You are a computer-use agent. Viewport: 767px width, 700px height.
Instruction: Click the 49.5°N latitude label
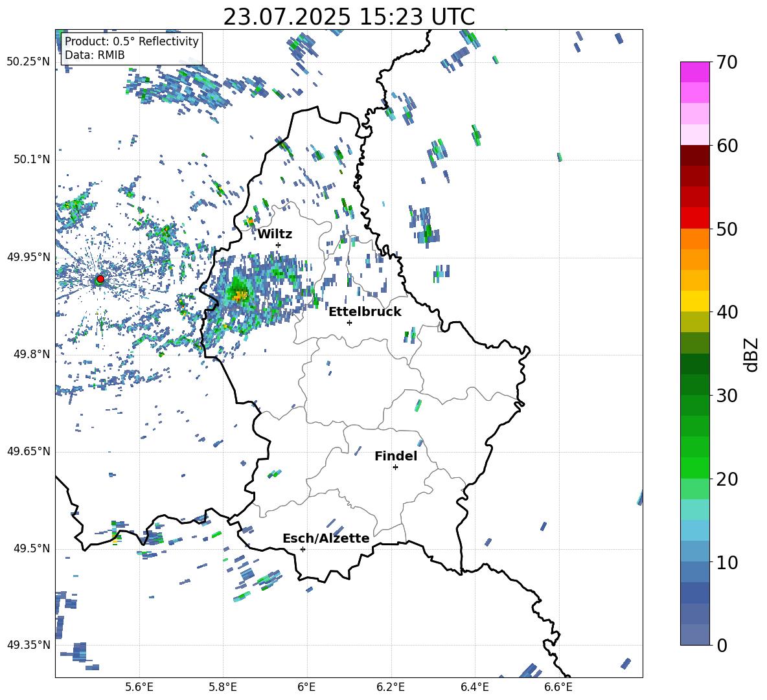tap(32, 548)
